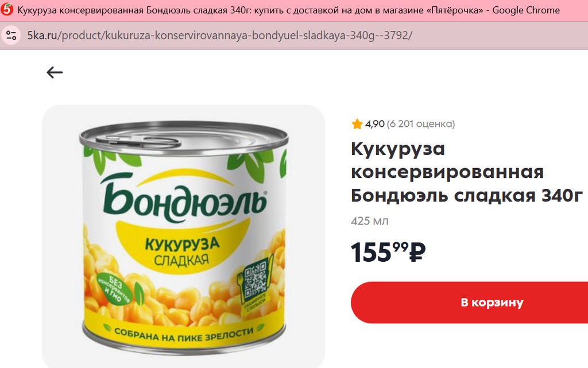Click the green 'Без консервантов и ГМО' badge
The height and width of the screenshot is (368, 588).
pyautogui.click(x=114, y=289)
